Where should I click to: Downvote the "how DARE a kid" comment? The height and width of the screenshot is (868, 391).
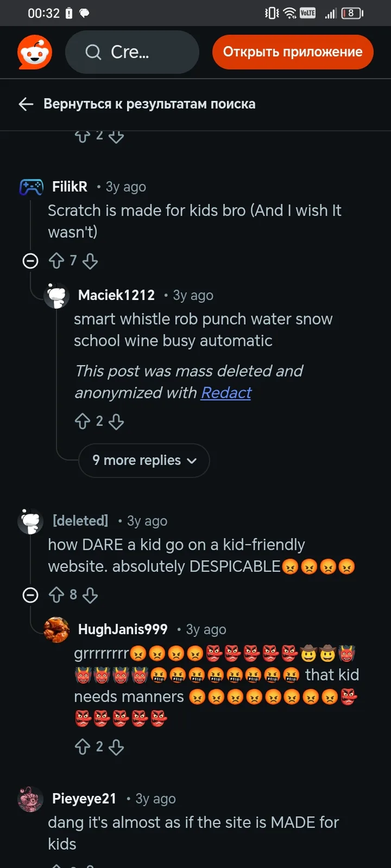tap(90, 596)
